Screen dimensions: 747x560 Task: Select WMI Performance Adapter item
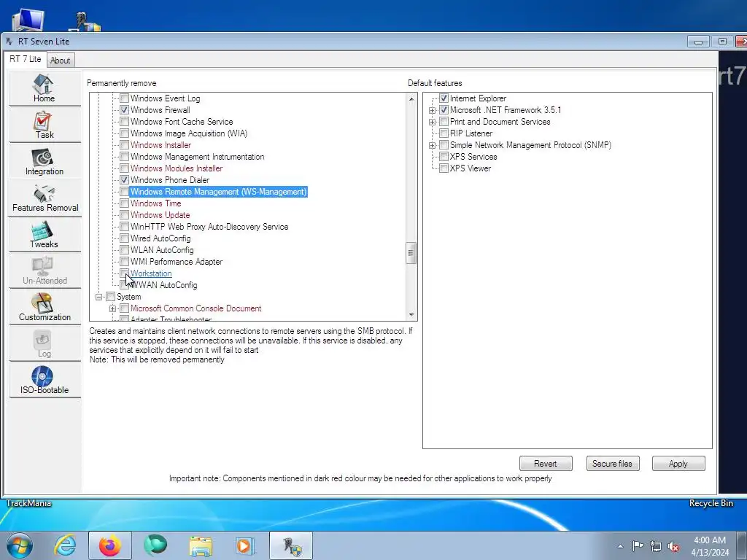(177, 262)
